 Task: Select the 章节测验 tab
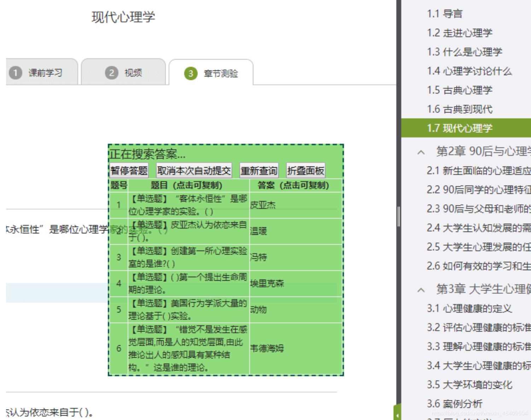tap(211, 73)
